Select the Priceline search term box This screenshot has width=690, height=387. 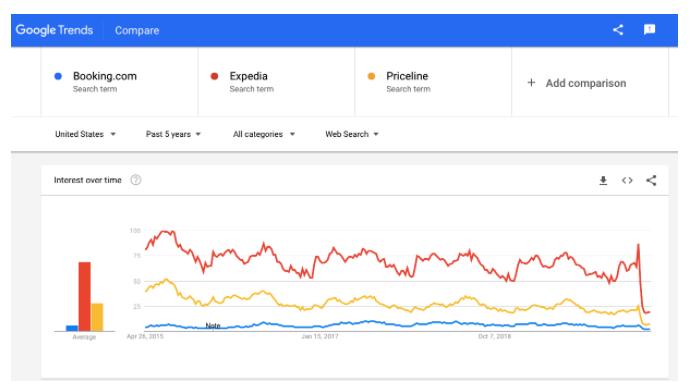(433, 82)
